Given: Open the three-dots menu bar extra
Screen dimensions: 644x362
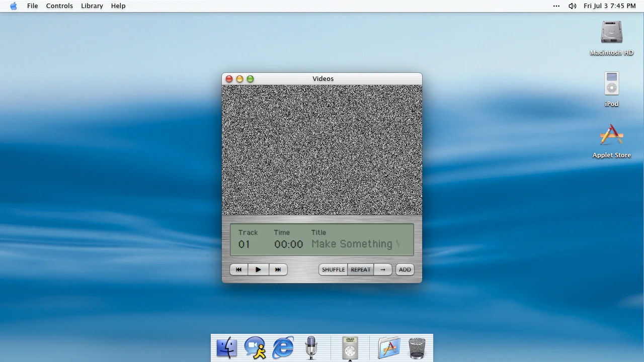Looking at the screenshot, I should pos(556,6).
